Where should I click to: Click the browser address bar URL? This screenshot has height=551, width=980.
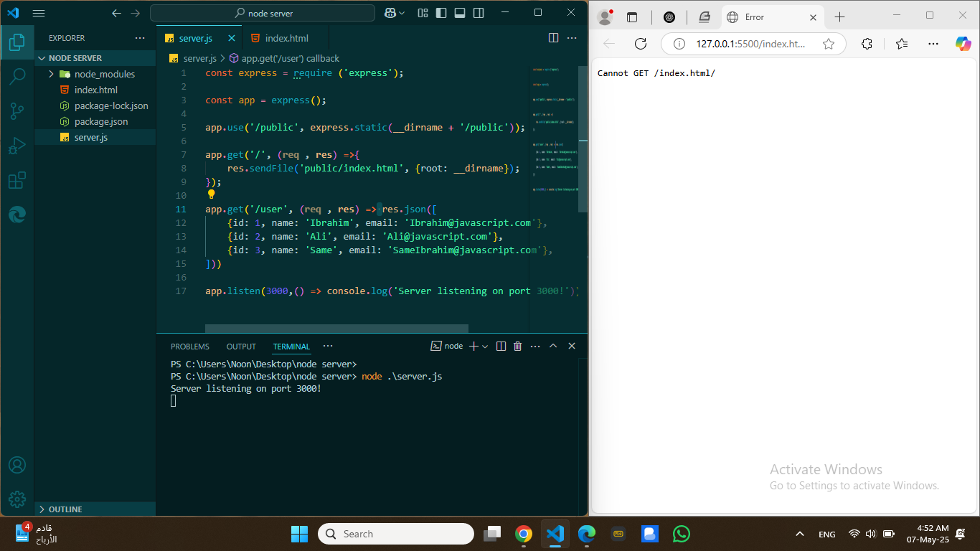click(750, 44)
